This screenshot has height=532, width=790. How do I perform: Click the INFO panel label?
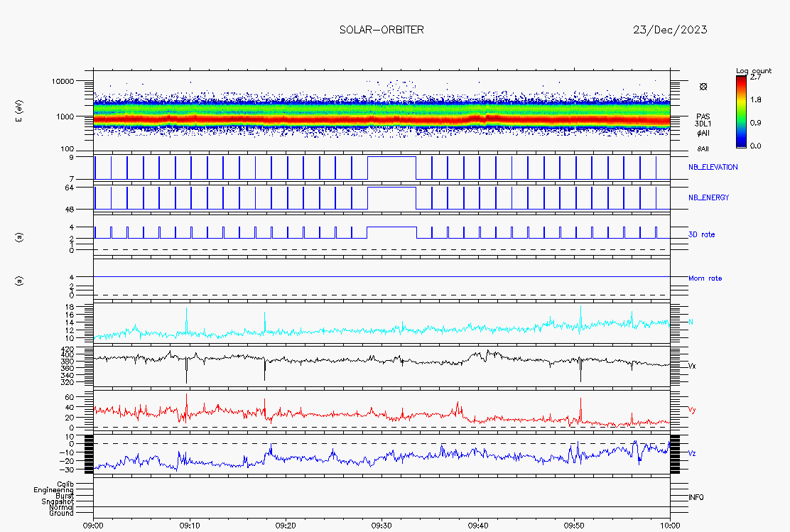click(696, 497)
